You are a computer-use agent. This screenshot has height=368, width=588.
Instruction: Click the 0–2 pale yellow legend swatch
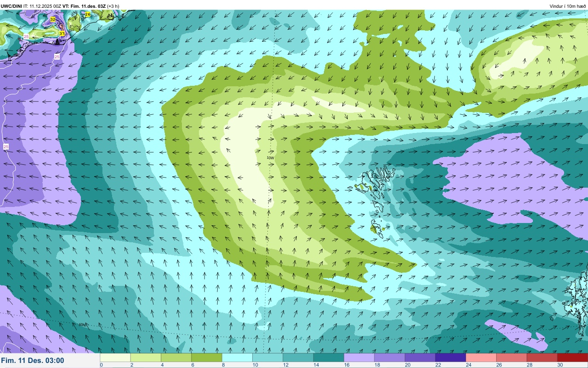coord(115,357)
